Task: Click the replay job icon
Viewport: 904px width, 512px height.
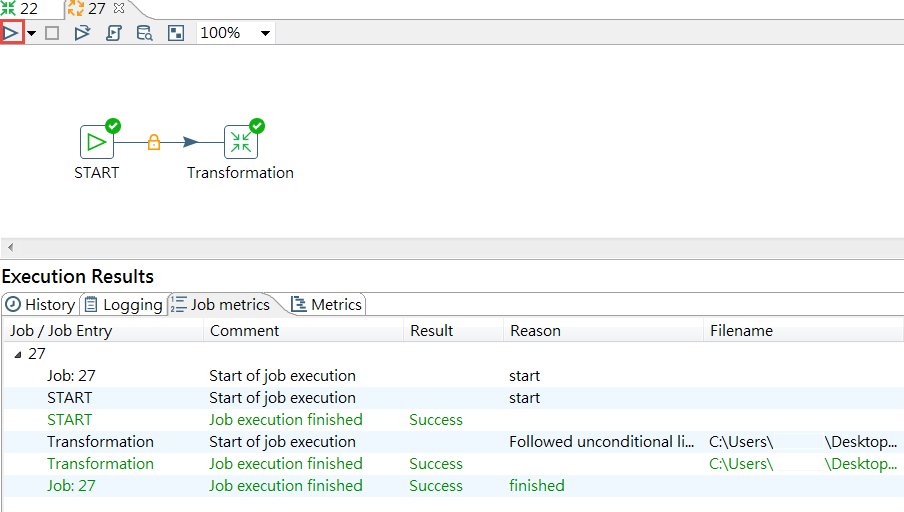Action: pyautogui.click(x=82, y=33)
